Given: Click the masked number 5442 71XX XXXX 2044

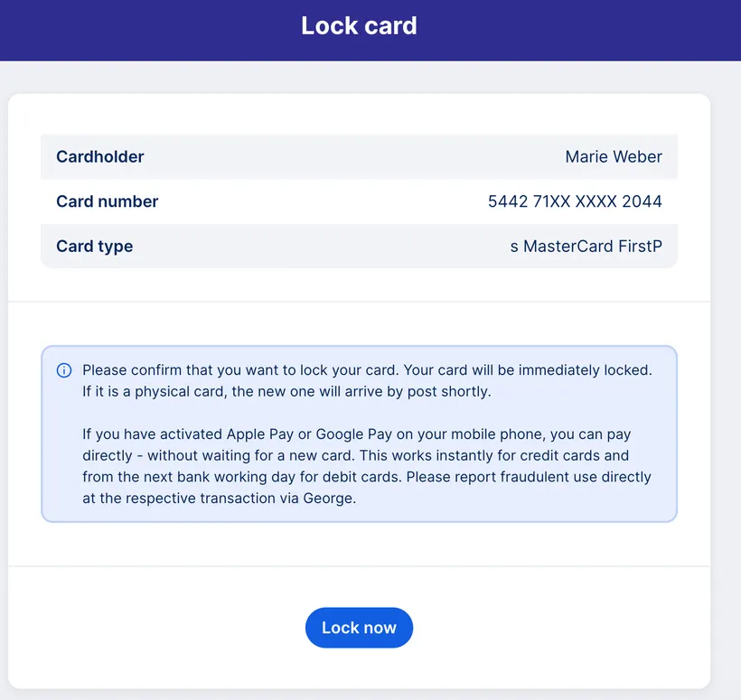Looking at the screenshot, I should coord(576,201).
